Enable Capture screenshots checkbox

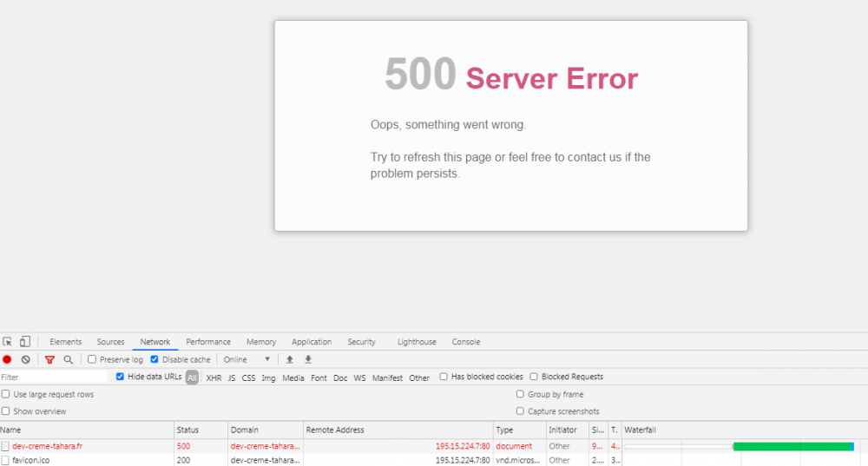point(520,411)
